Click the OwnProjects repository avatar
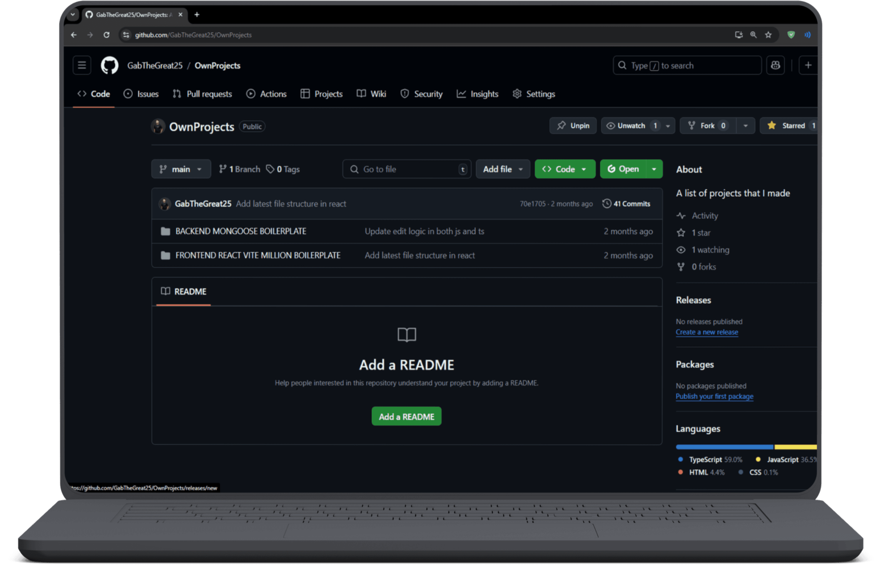The height and width of the screenshot is (588, 882). 158,126
